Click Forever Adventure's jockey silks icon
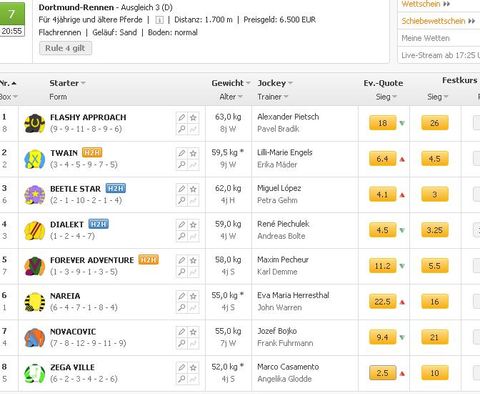 34,266
